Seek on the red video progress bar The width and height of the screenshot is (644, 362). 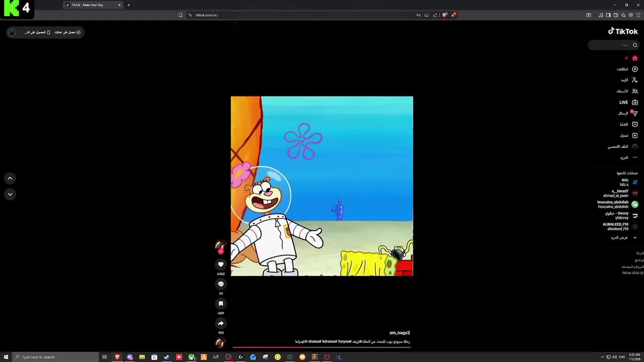pyautogui.click(x=321, y=347)
